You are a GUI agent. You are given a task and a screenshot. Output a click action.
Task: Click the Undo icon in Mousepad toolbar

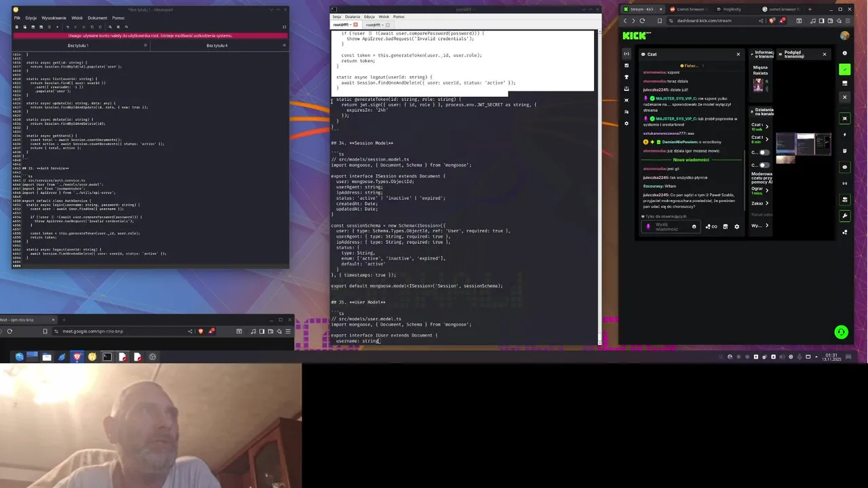tap(68, 26)
